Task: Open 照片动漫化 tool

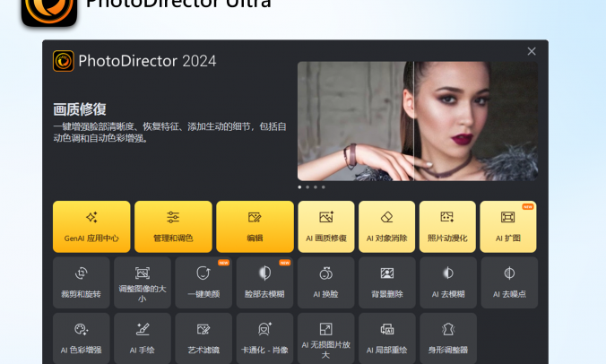Action: tap(447, 227)
